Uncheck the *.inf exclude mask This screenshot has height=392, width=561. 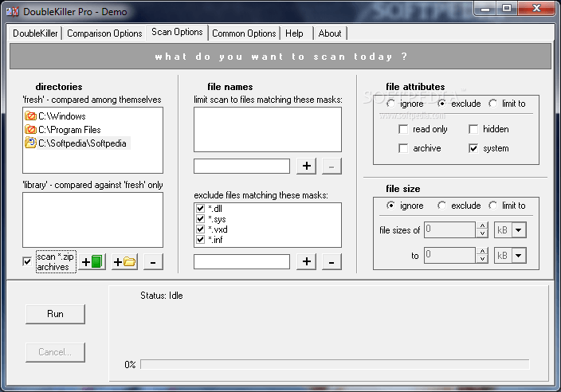point(200,240)
